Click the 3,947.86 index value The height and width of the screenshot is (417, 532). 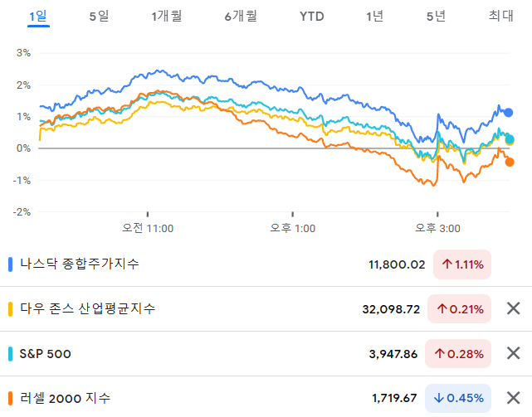(393, 354)
